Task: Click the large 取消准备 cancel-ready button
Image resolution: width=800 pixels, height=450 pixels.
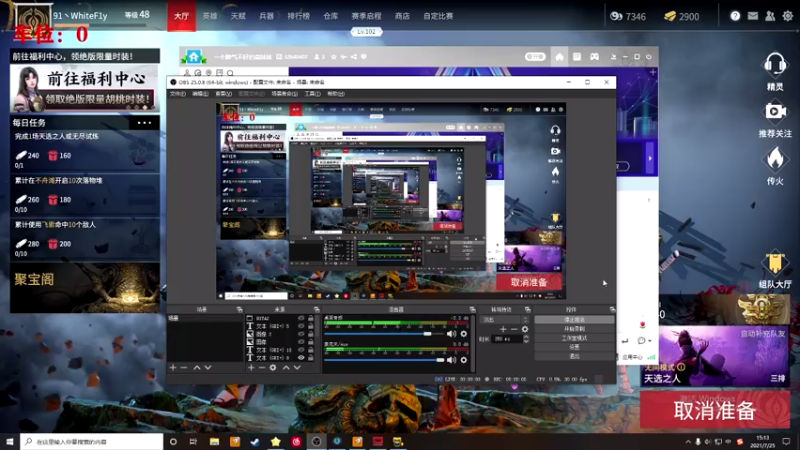Action: (x=715, y=410)
